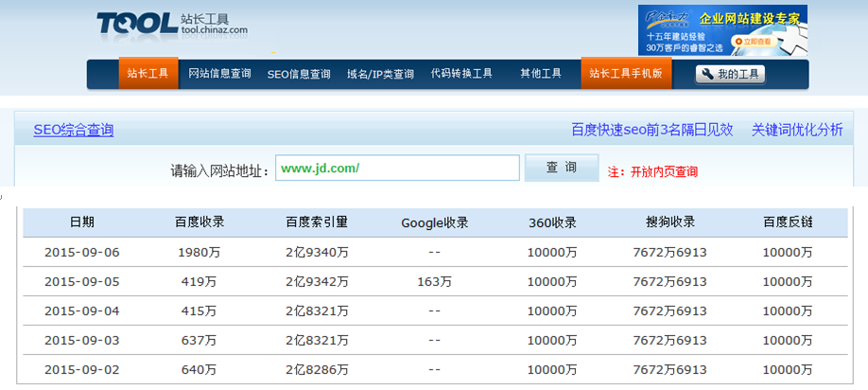Select date cell 2015-09-06

[82, 253]
